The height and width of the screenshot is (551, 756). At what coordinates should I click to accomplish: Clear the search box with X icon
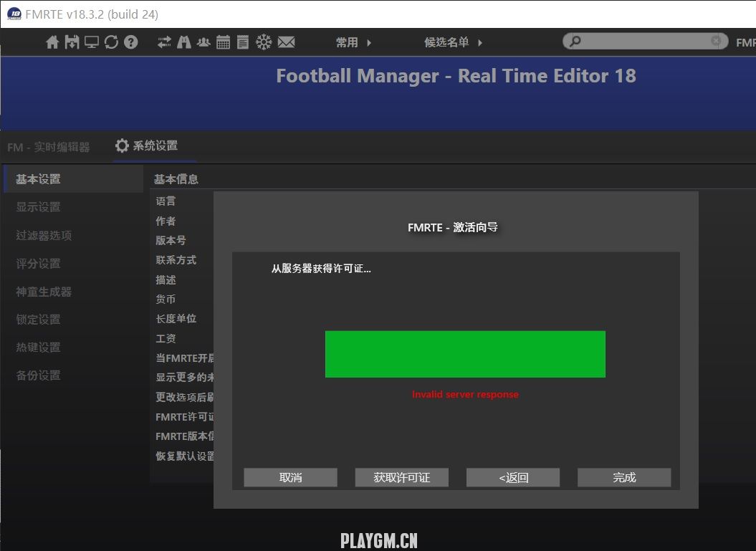tap(716, 41)
